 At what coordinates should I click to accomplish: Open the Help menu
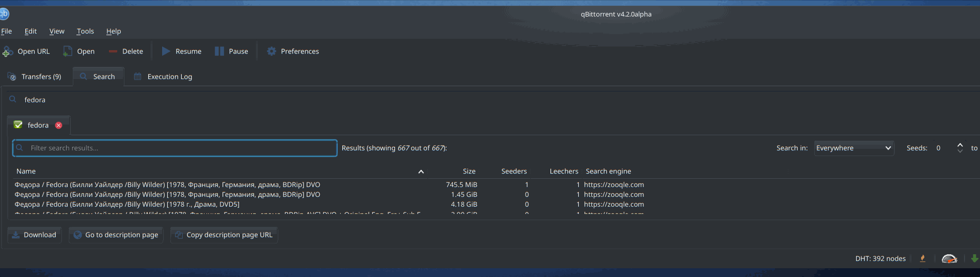pyautogui.click(x=114, y=31)
